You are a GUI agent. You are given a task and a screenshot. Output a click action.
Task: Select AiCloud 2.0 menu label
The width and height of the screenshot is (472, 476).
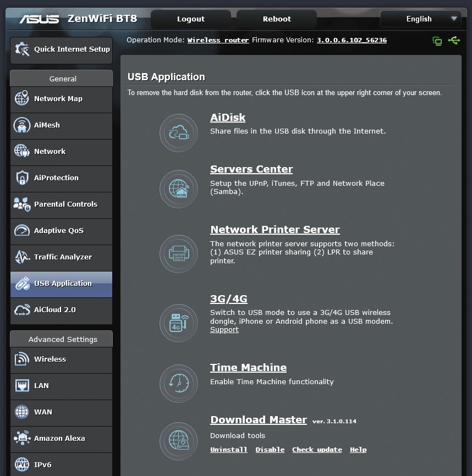54,309
